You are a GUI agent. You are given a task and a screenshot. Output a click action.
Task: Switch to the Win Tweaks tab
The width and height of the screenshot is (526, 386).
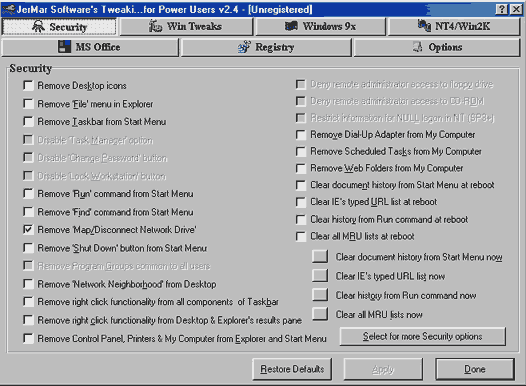tap(186, 26)
